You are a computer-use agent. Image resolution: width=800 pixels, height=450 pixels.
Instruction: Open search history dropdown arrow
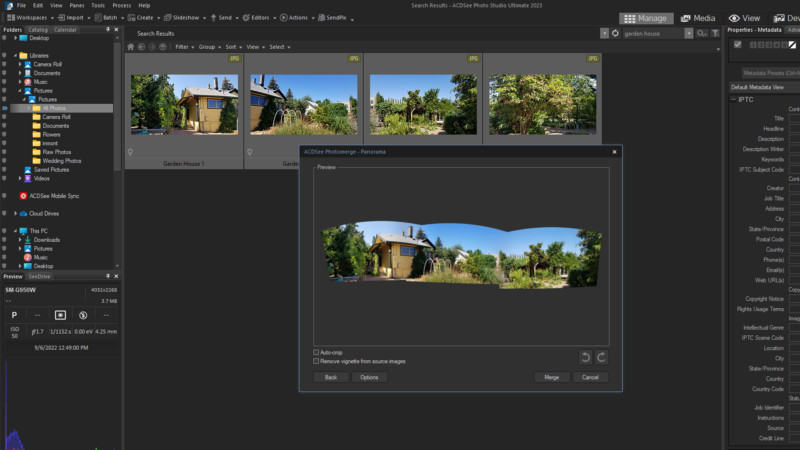click(689, 33)
